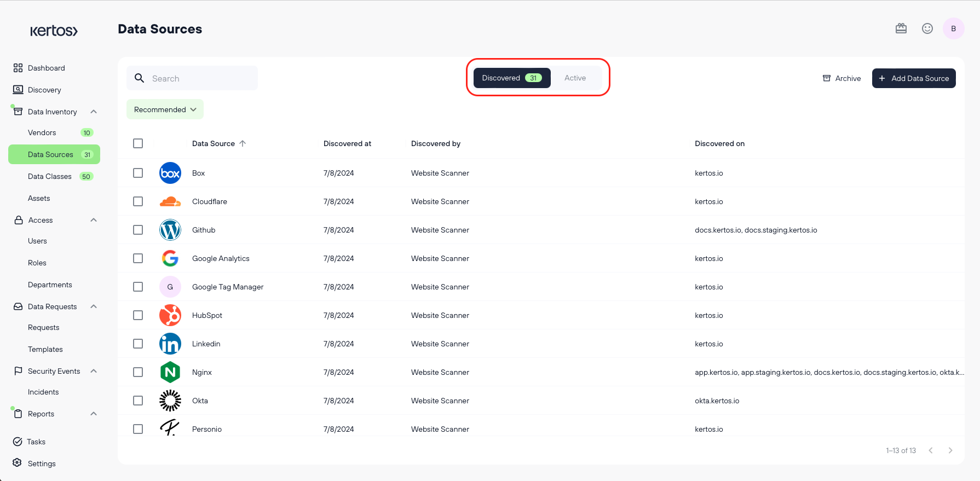Check the HubSpot row checkbox
Viewport: 980px width, 481px height.
pos(138,315)
